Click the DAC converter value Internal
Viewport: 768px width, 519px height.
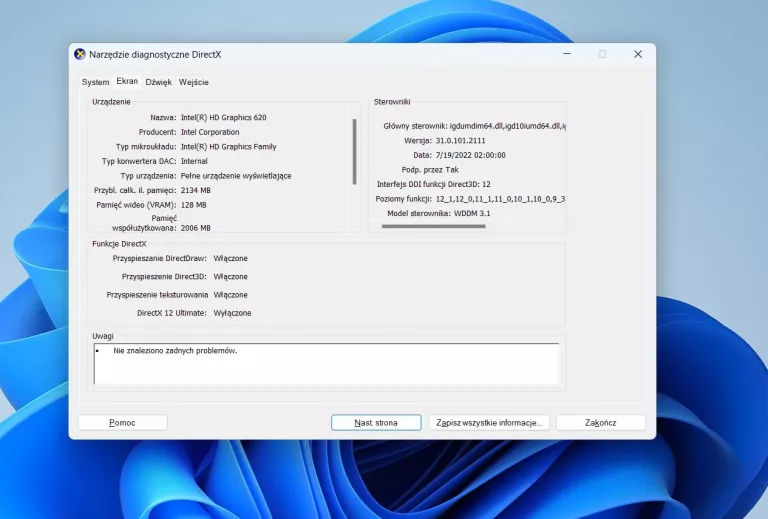click(194, 161)
